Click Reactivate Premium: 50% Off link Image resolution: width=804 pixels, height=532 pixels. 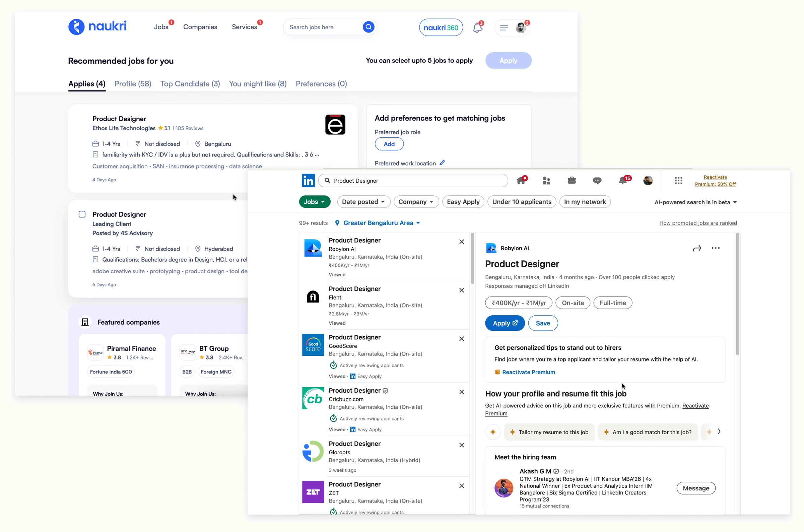[715, 181]
